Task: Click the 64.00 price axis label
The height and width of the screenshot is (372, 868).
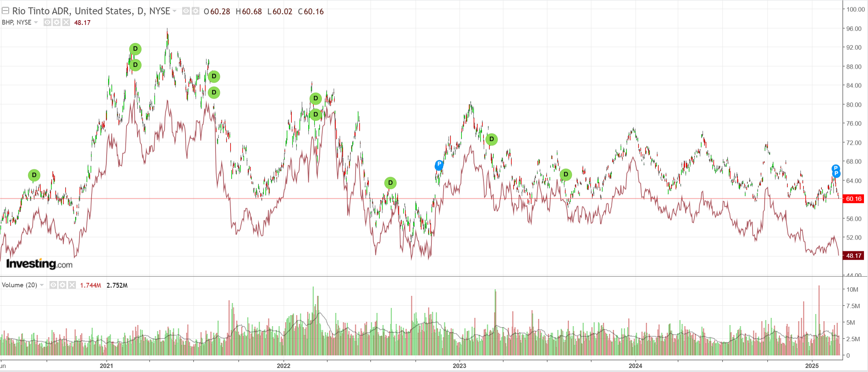Action: tap(854, 180)
